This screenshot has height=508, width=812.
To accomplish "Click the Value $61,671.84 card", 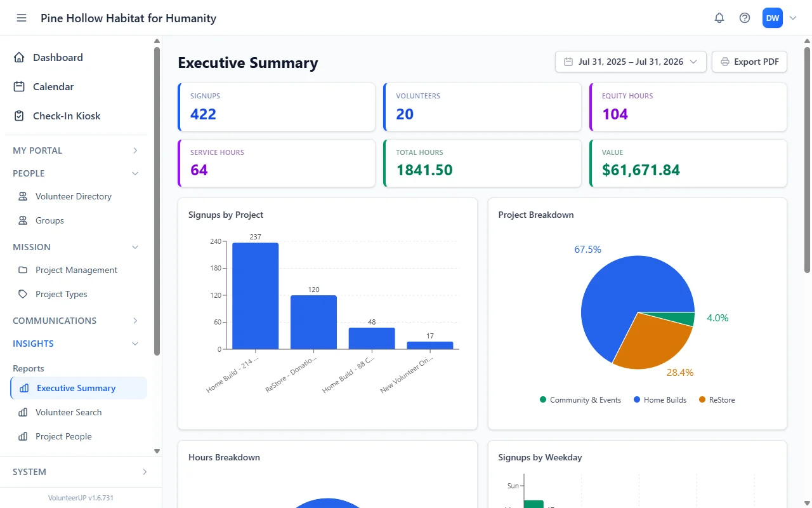I will coord(688,163).
